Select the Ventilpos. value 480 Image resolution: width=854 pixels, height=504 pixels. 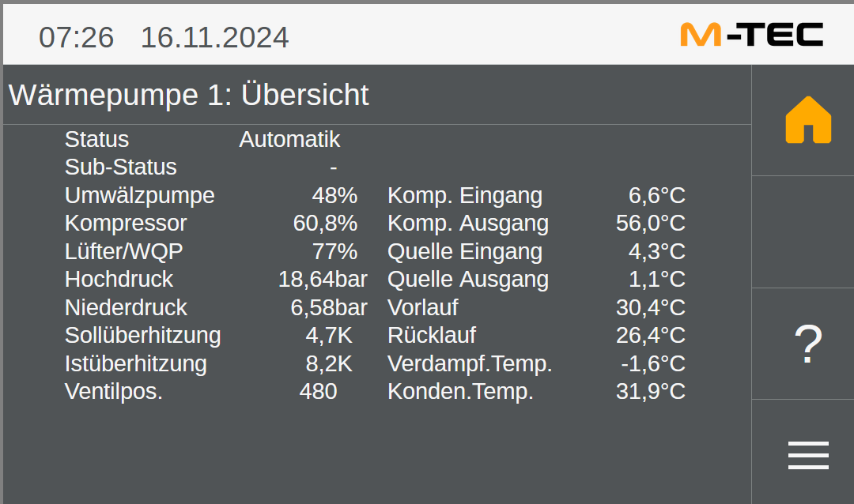click(318, 391)
